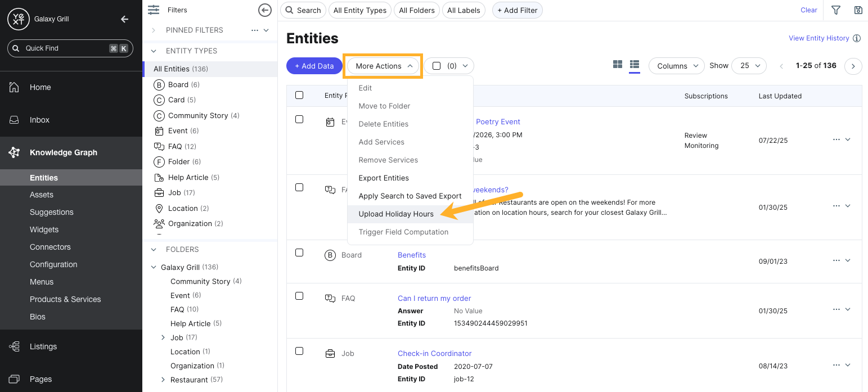Select the checkbox on the Poetry Event row
This screenshot has height=392, width=868.
click(x=299, y=119)
